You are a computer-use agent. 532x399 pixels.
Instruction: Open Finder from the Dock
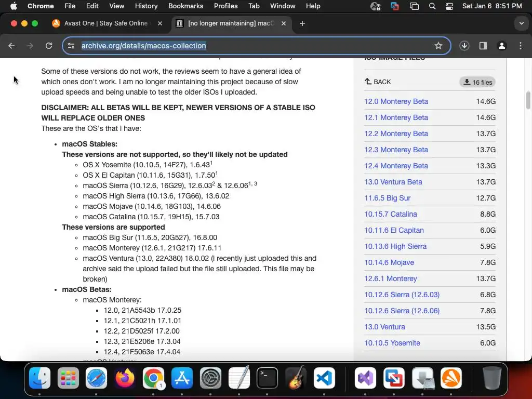point(39,378)
